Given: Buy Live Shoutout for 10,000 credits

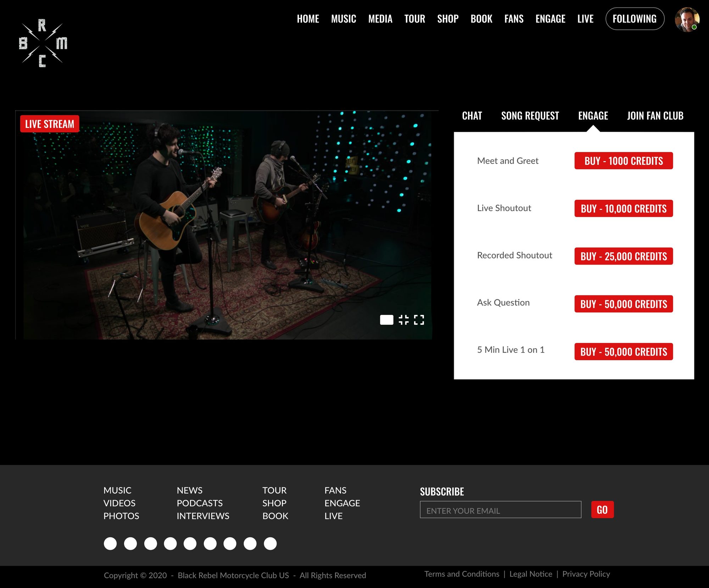Looking at the screenshot, I should tap(624, 208).
